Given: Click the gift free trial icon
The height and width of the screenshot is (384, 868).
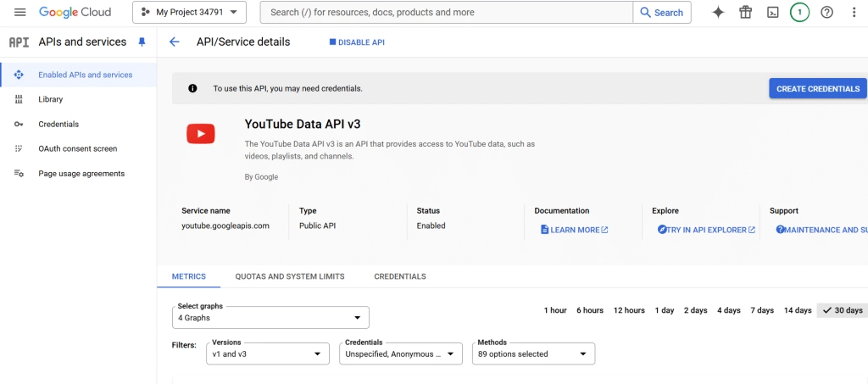Looking at the screenshot, I should 746,12.
